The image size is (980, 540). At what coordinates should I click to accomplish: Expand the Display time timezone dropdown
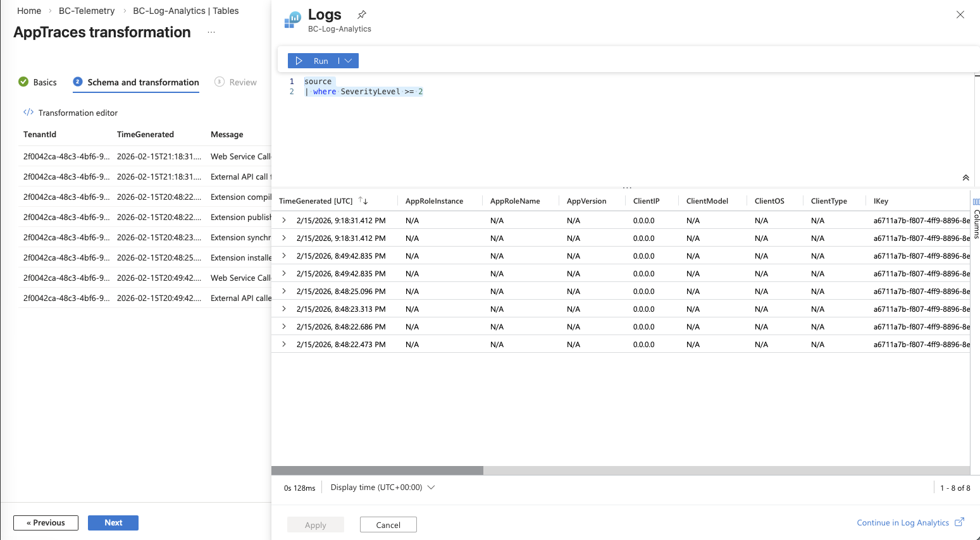pos(431,488)
